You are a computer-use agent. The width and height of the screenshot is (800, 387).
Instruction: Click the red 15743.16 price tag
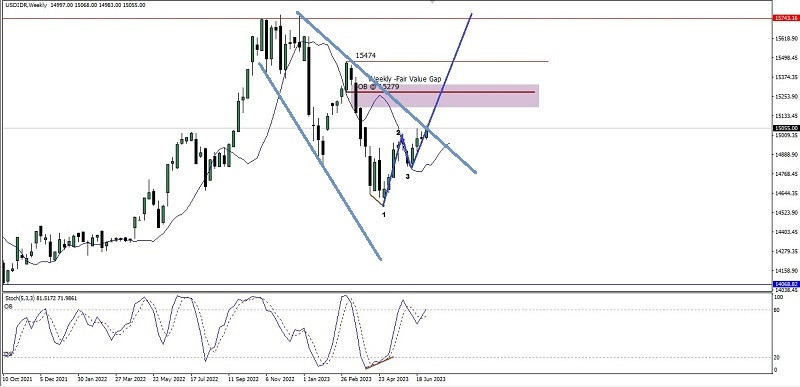[x=786, y=18]
